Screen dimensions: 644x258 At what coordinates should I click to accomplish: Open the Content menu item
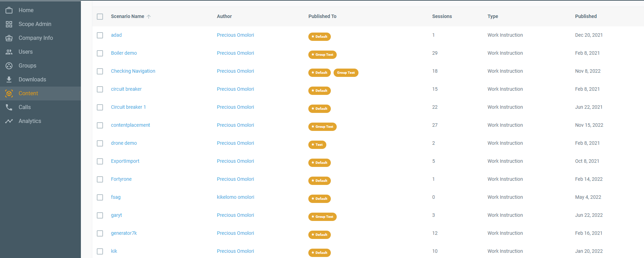pos(28,94)
